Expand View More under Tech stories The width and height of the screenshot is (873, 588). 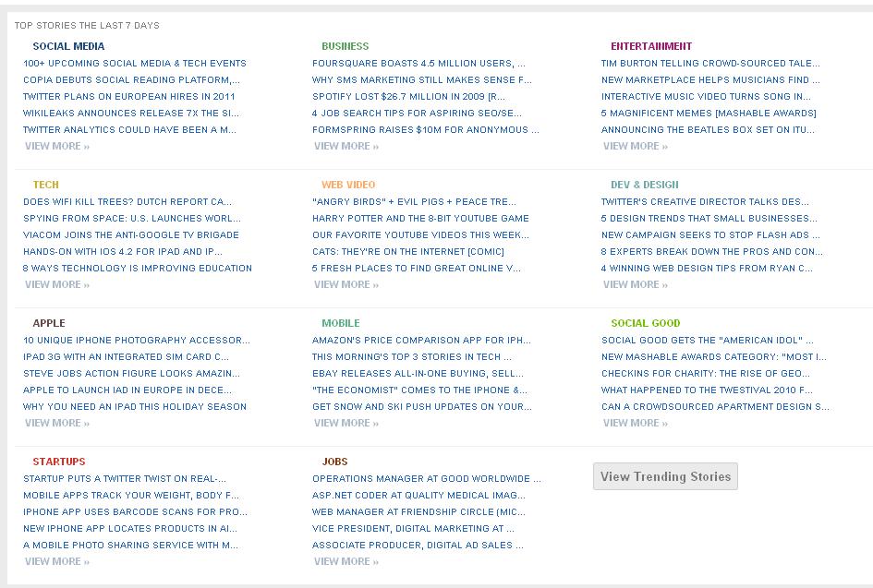[57, 284]
